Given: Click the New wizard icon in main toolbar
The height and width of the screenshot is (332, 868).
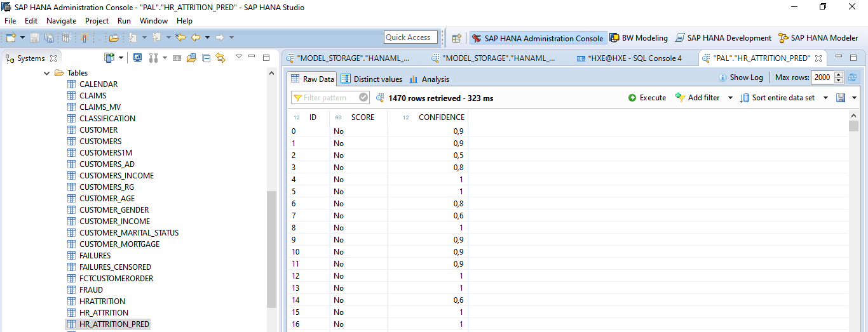Looking at the screenshot, I should click(11, 37).
